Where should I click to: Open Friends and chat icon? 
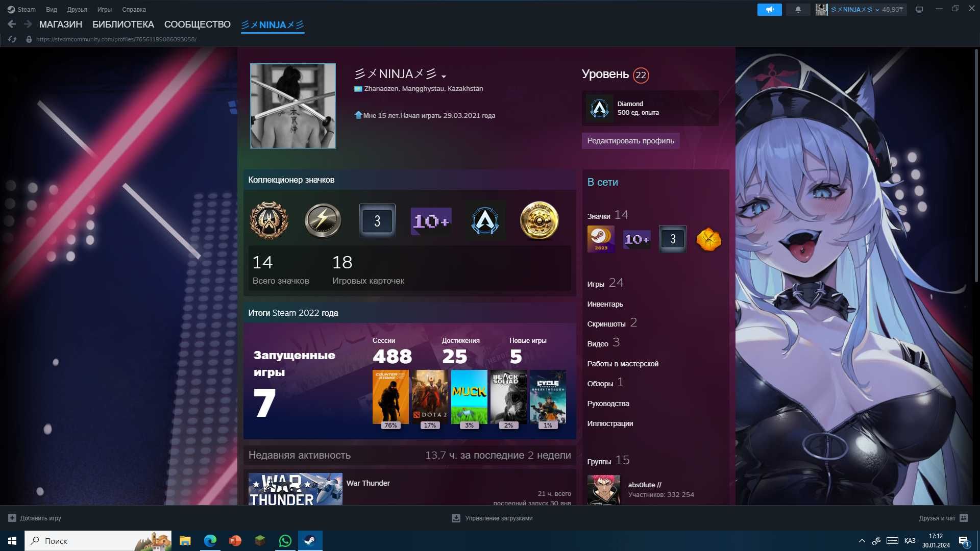point(964,518)
